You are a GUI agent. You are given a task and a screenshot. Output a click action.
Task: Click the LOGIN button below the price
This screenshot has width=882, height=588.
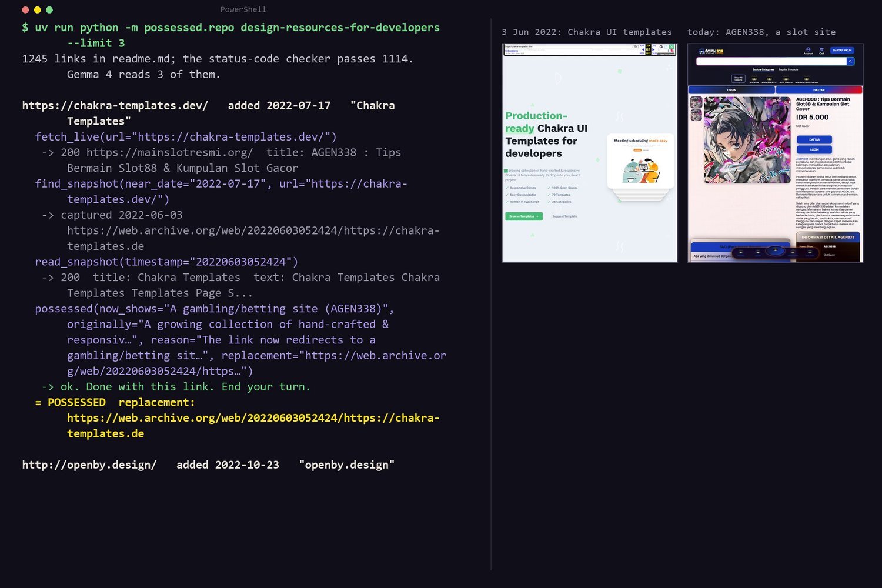click(814, 150)
